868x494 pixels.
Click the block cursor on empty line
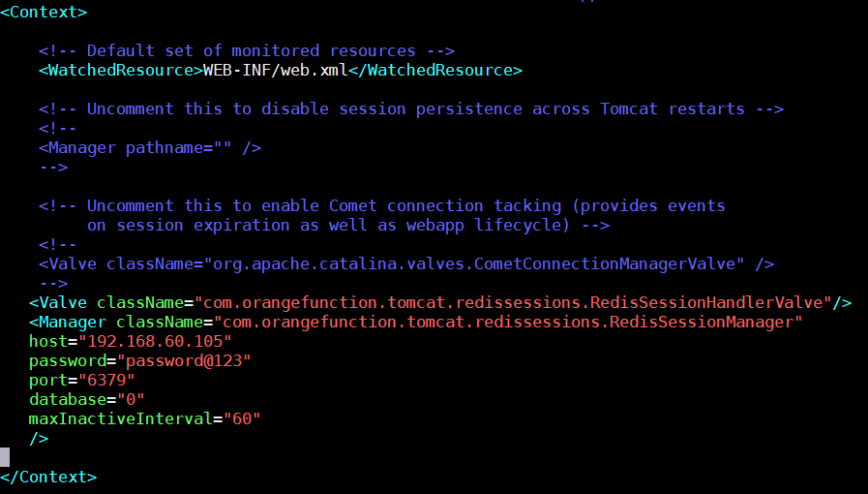[5, 457]
